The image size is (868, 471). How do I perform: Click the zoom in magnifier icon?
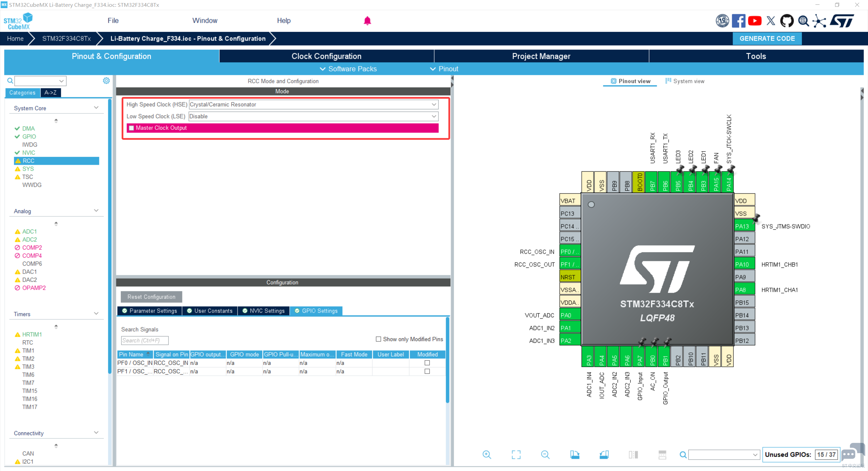[487, 454]
